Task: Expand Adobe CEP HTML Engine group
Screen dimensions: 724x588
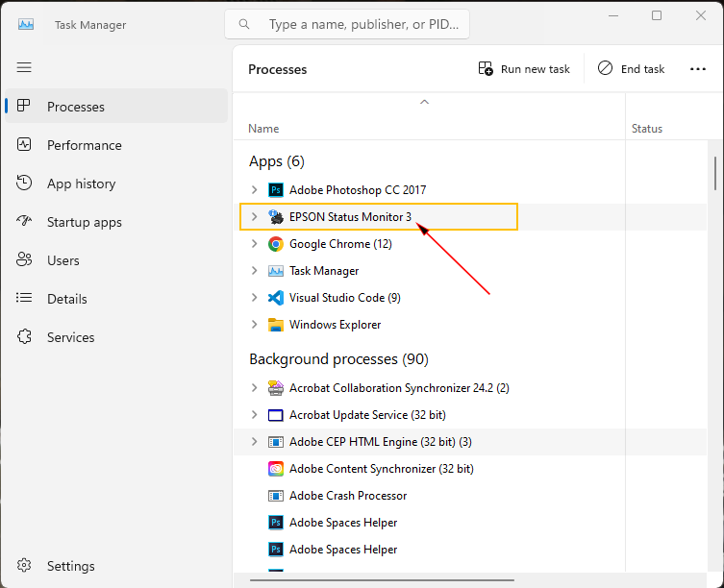Action: pos(254,442)
